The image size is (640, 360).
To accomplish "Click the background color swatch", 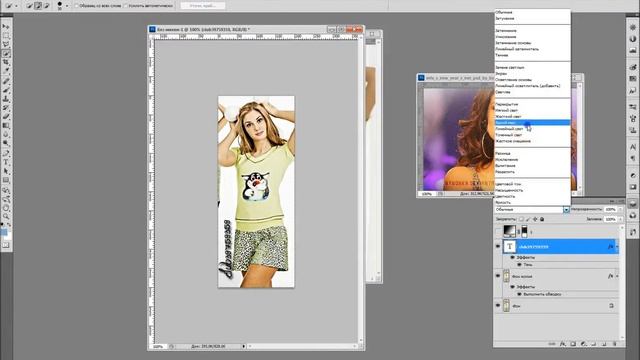I will point(8,236).
